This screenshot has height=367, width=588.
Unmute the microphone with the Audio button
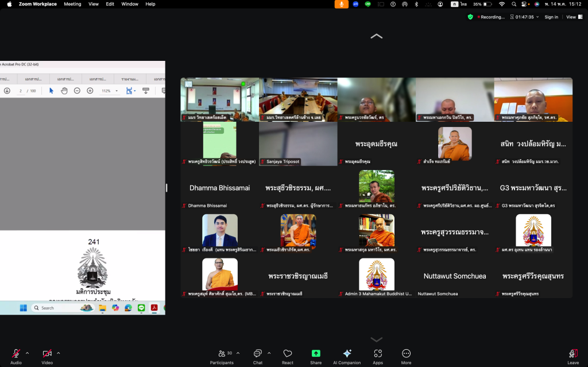(16, 353)
